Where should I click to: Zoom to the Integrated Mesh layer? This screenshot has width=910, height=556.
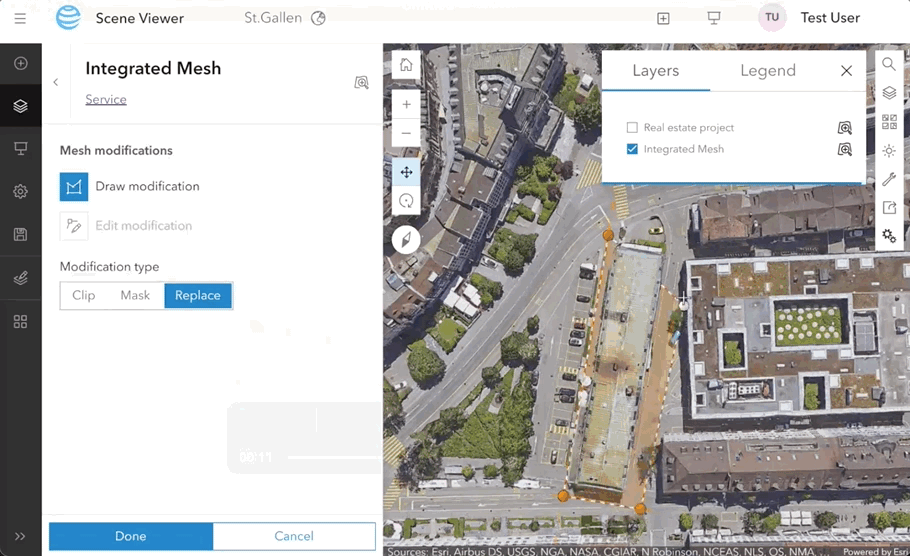point(845,150)
